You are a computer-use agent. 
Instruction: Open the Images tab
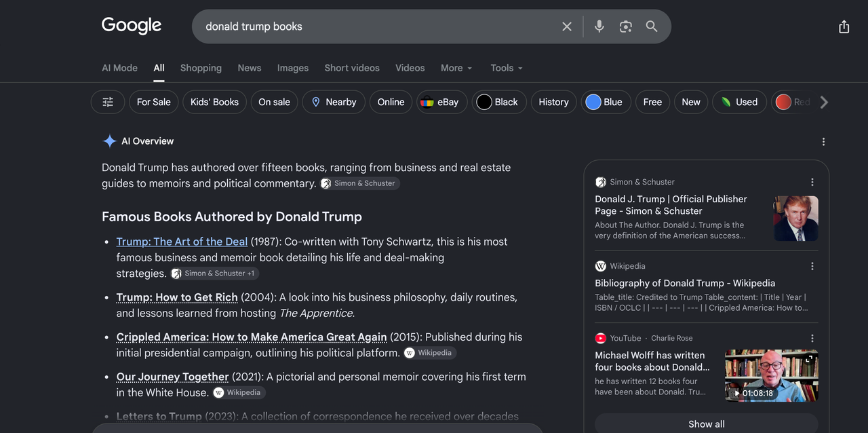pyautogui.click(x=293, y=68)
